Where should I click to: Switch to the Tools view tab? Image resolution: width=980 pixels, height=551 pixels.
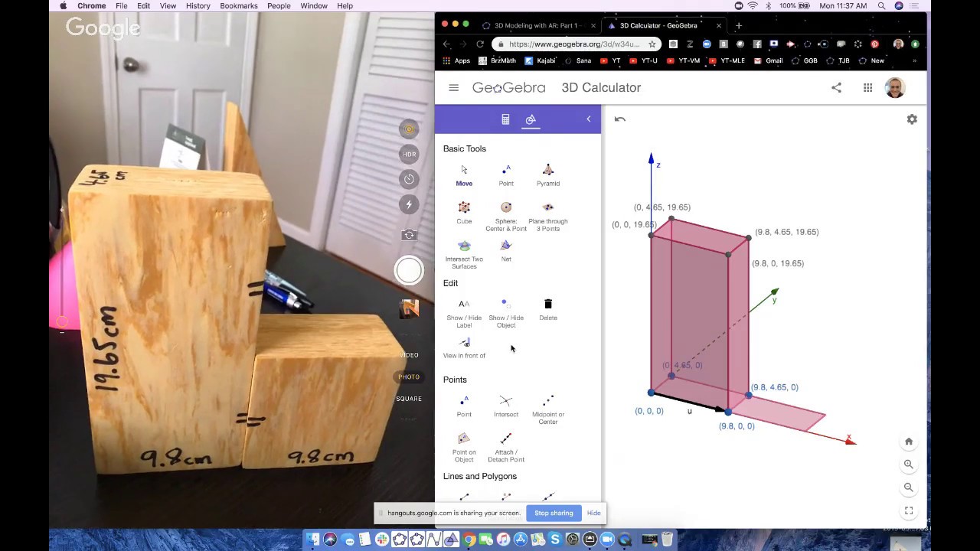531,119
